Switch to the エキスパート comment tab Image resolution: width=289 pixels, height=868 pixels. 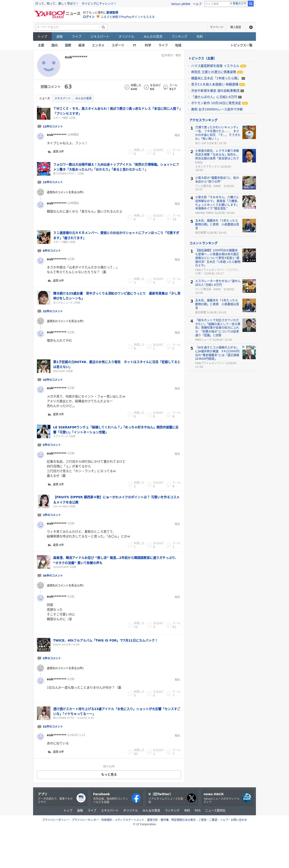click(x=63, y=98)
